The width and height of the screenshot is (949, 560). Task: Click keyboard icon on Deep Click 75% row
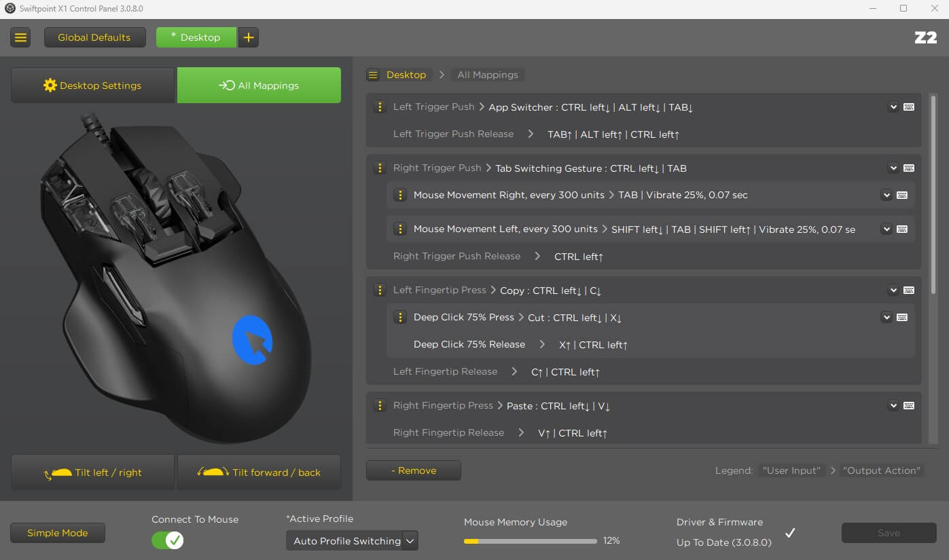[x=902, y=318]
